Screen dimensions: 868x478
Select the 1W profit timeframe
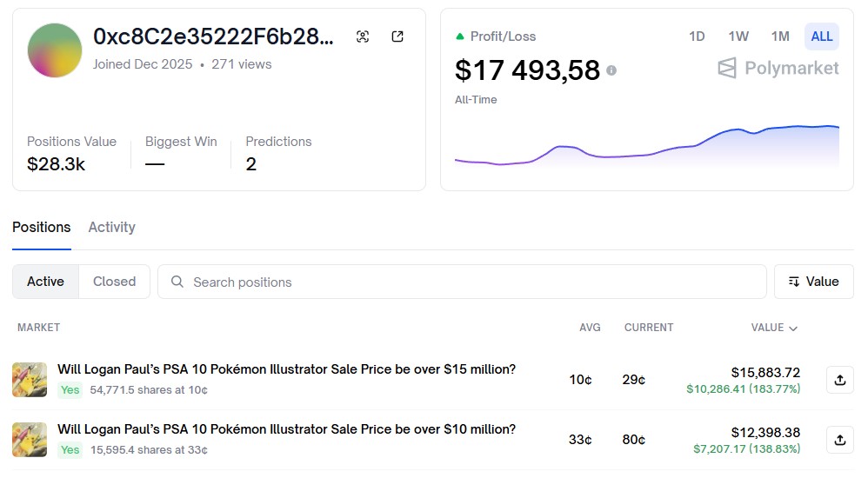pos(738,37)
